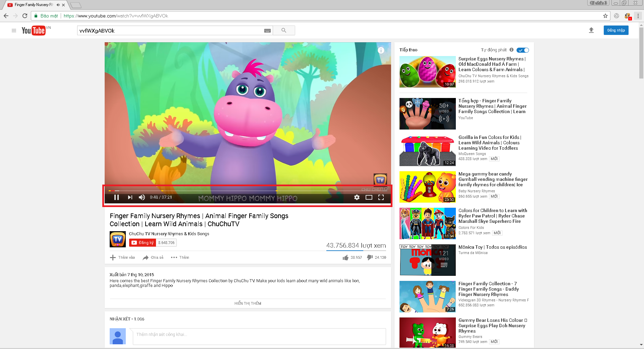Open the on-screen keyboard in search box
Screen dimensions: 644x349
[x=267, y=31]
